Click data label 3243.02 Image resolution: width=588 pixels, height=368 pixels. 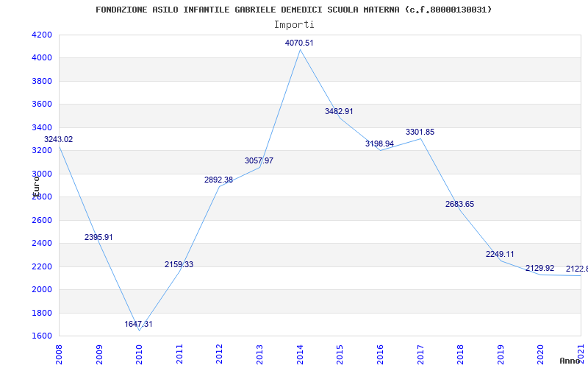pos(59,139)
